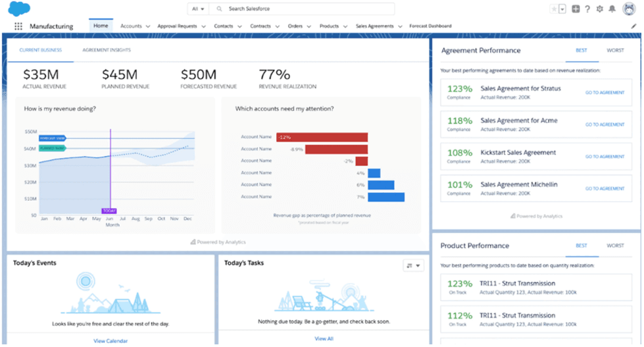This screenshot has width=644, height=347.
Task: Open the Setup gear icon
Action: click(599, 9)
